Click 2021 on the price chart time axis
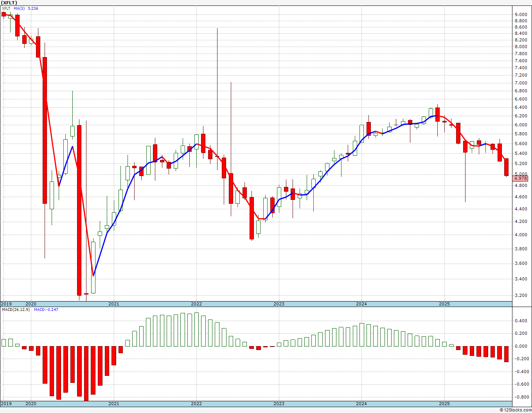Image resolution: width=532 pixels, height=413 pixels. 114,304
